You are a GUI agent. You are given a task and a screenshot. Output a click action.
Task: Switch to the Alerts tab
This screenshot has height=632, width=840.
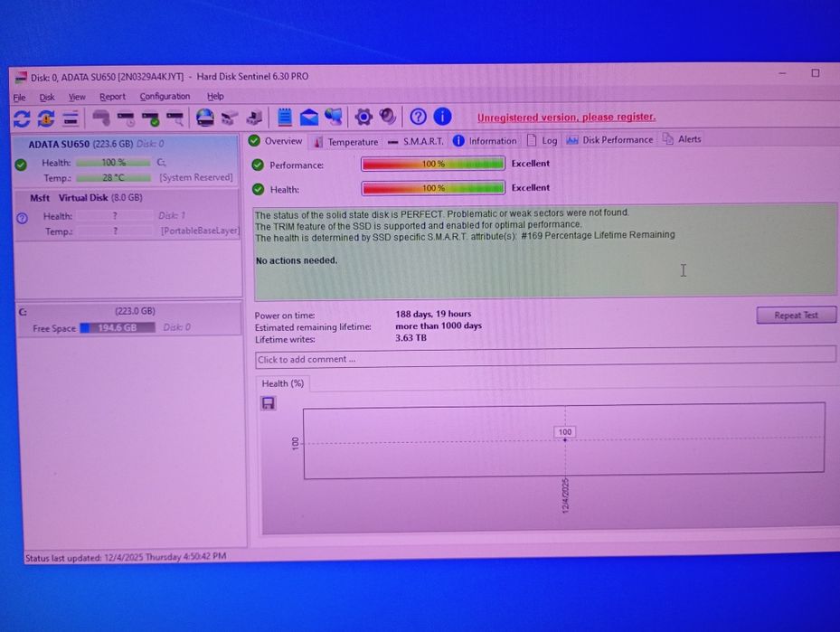(x=682, y=139)
